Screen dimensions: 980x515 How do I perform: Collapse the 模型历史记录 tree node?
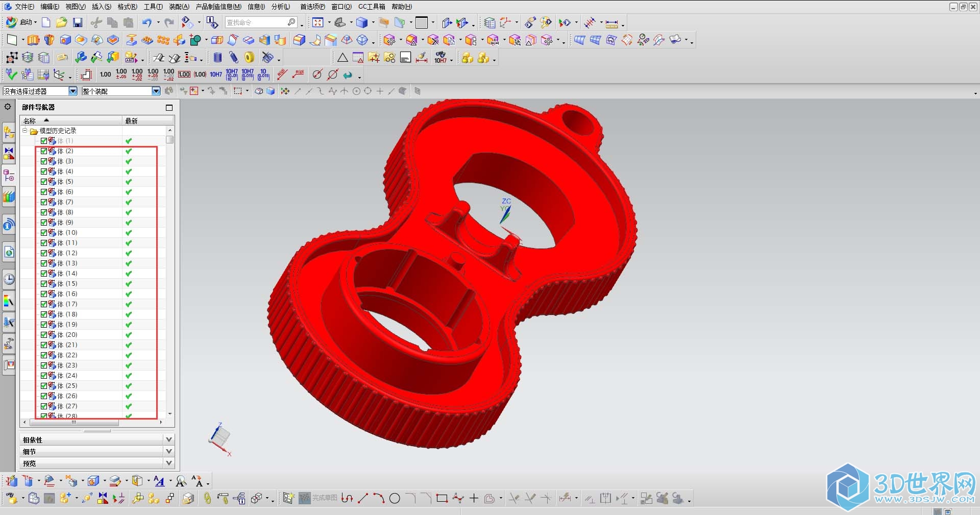click(25, 131)
